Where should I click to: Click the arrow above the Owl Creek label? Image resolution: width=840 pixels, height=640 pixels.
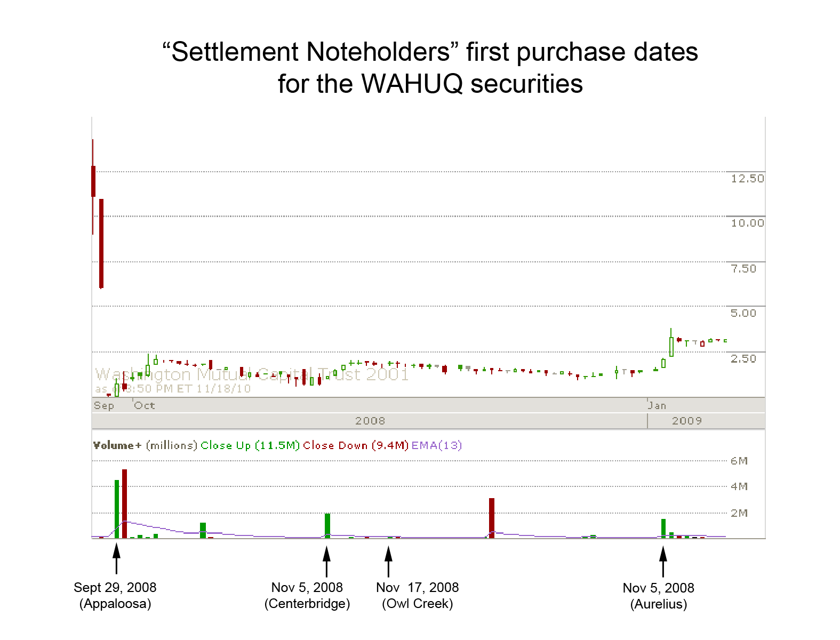click(x=388, y=562)
